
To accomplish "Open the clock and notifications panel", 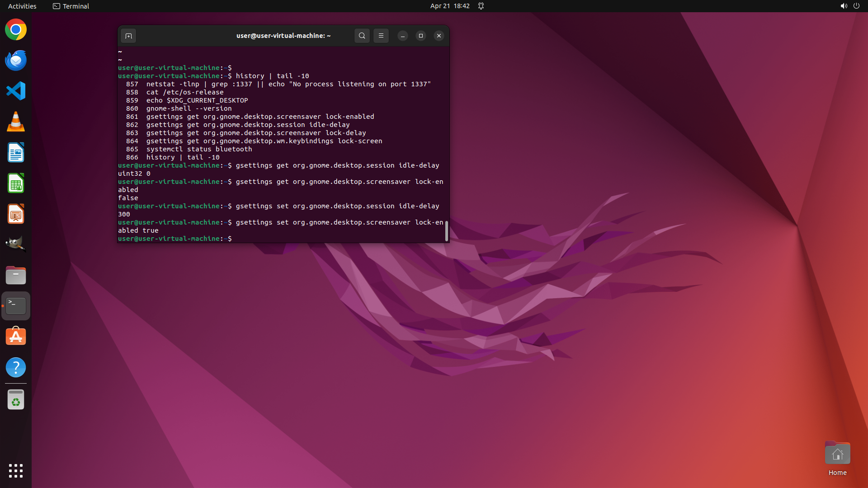I will click(x=449, y=6).
